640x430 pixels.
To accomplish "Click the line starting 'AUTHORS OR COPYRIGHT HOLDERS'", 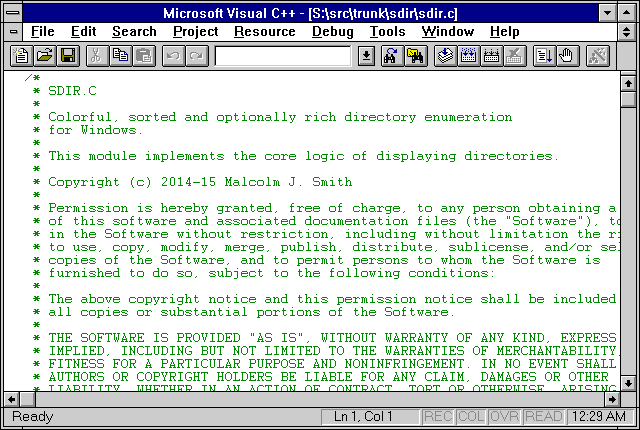I will (x=320, y=377).
